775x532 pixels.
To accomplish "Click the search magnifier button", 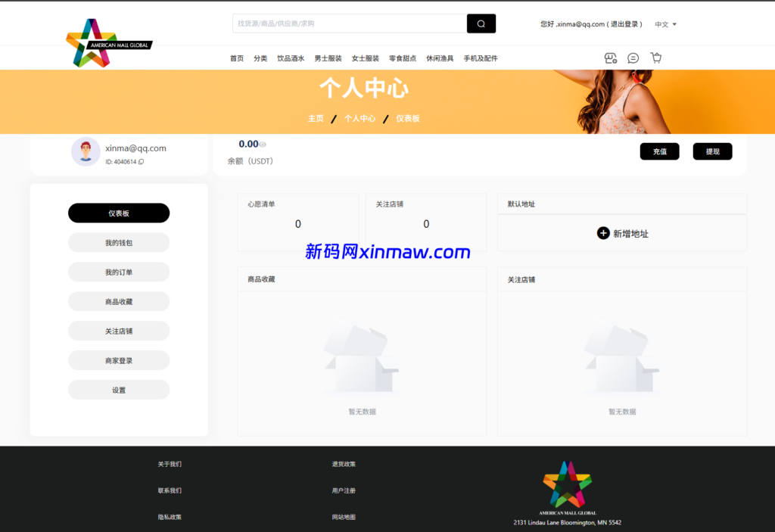I will pos(481,23).
